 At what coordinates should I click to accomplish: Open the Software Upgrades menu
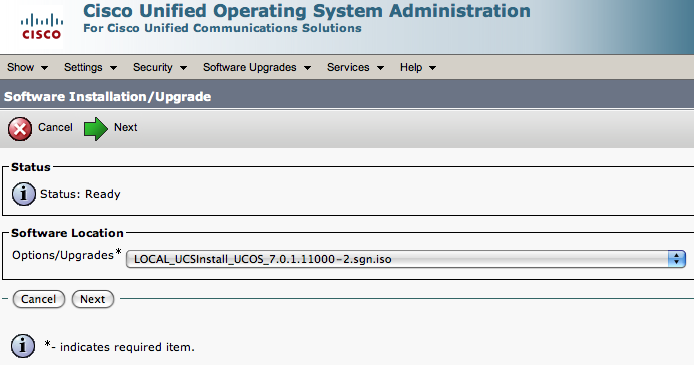[257, 67]
